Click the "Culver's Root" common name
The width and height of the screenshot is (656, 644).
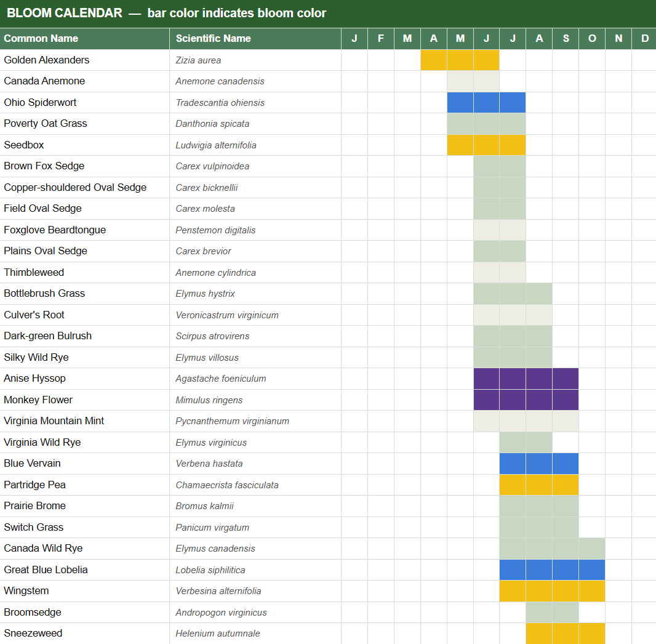tap(34, 315)
